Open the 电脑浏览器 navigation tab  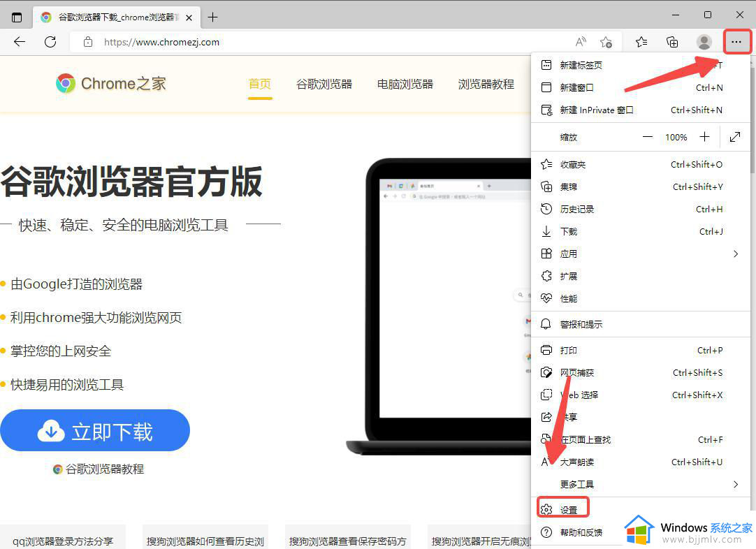click(405, 84)
